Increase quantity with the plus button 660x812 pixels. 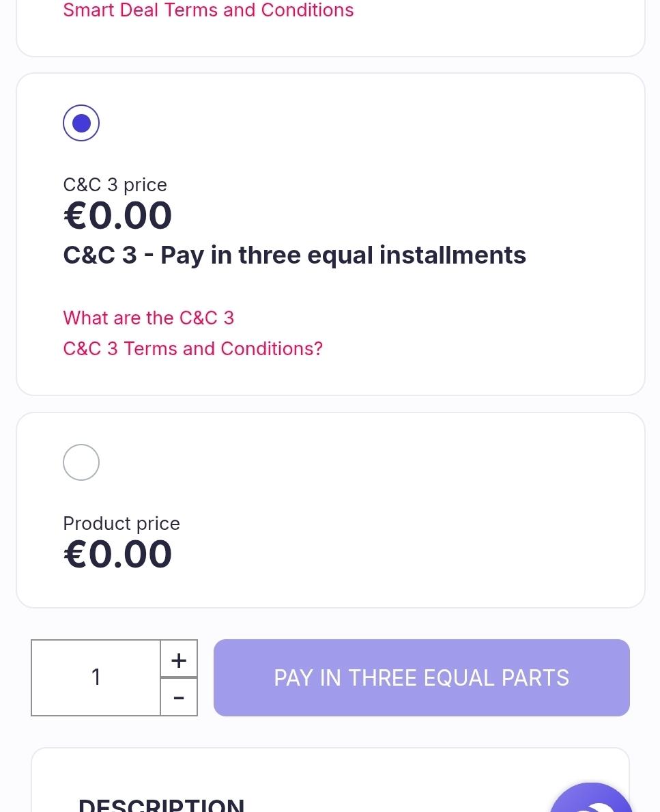click(179, 659)
